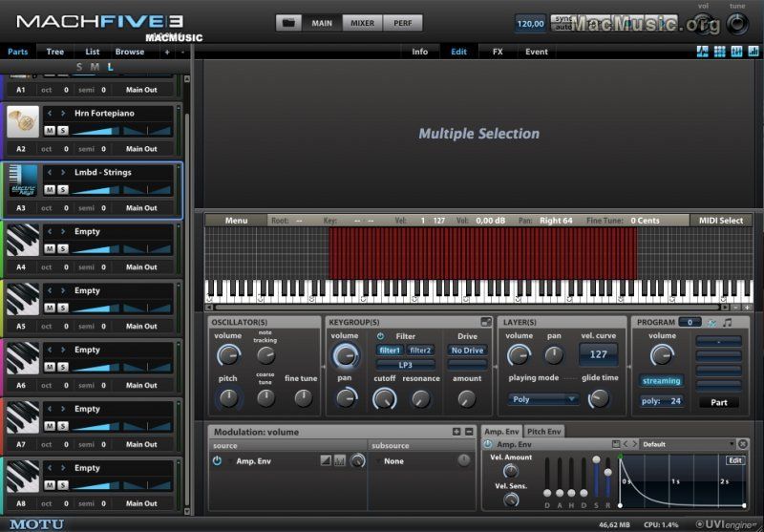Click the MIDI Select button
The height and width of the screenshot is (532, 764).
(721, 221)
